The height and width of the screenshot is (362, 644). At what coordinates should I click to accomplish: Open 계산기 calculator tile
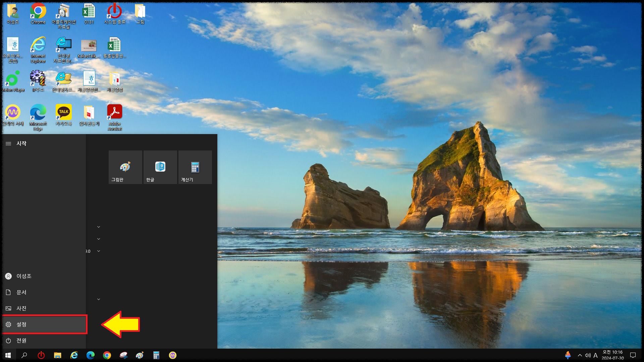pyautogui.click(x=195, y=167)
